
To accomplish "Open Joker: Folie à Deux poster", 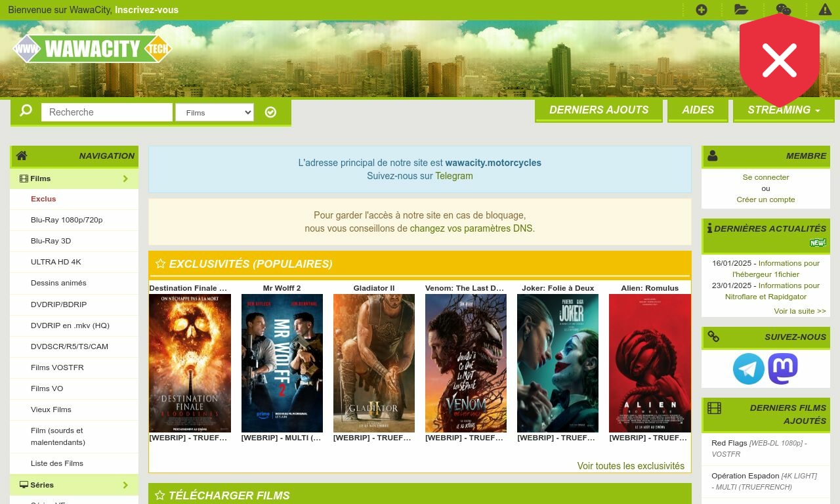I will coord(558,363).
